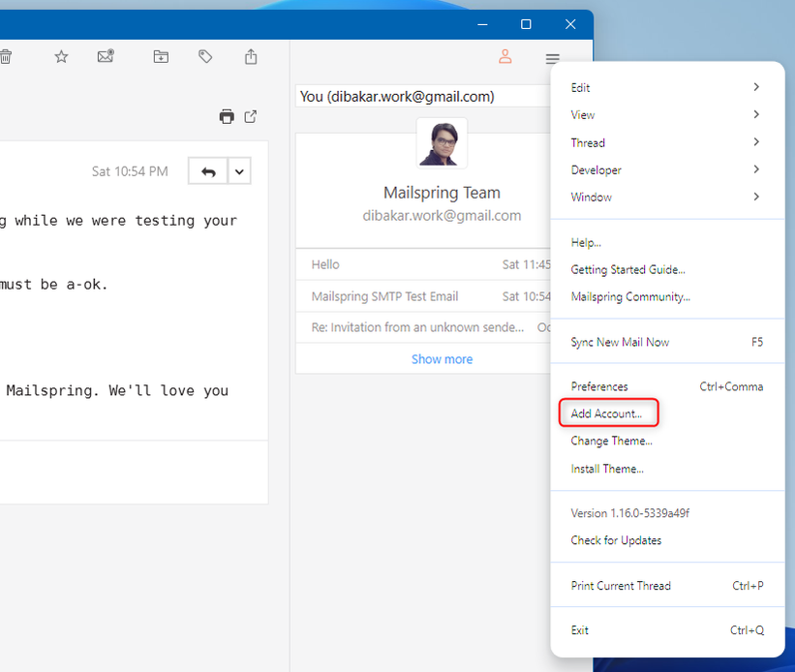
Task: Click the share thread icon in toolbar
Action: point(251,57)
